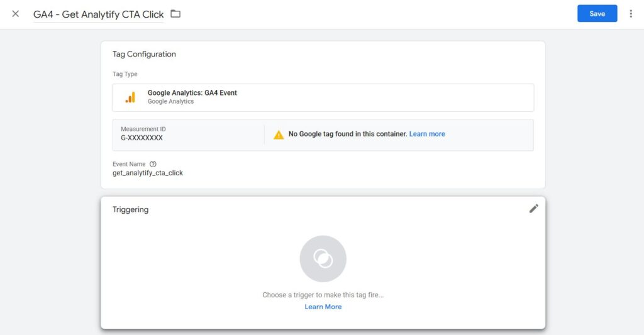The width and height of the screenshot is (644, 335).
Task: Close the tag editor with the X icon
Action: tap(16, 14)
